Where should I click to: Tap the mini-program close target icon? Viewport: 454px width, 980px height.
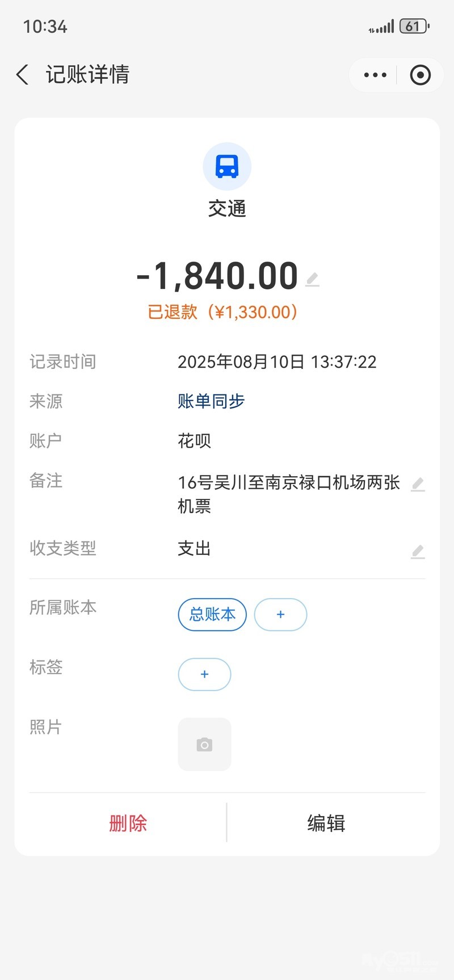click(x=420, y=75)
